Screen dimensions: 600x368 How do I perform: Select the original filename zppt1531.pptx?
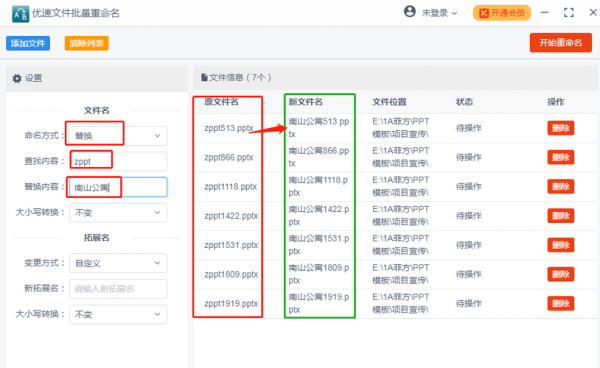[x=231, y=245]
